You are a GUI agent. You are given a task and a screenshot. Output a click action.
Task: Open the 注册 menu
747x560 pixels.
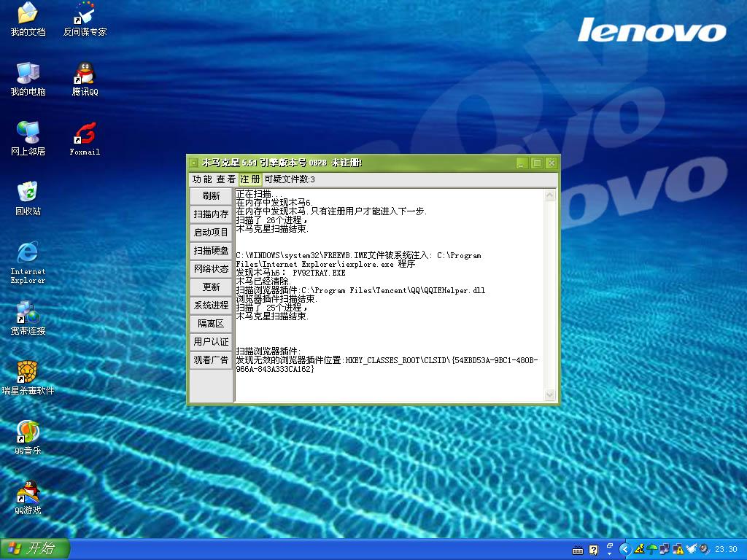click(x=250, y=179)
